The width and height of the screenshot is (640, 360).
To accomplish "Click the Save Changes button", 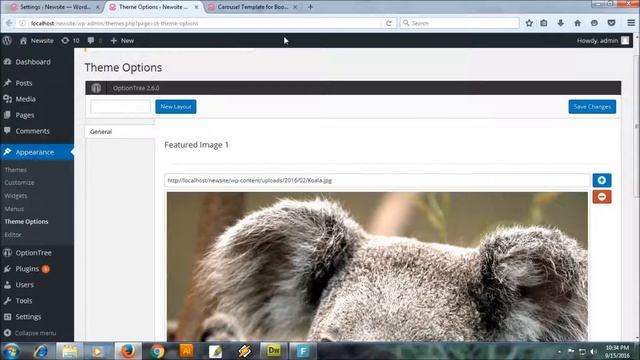I will [592, 107].
